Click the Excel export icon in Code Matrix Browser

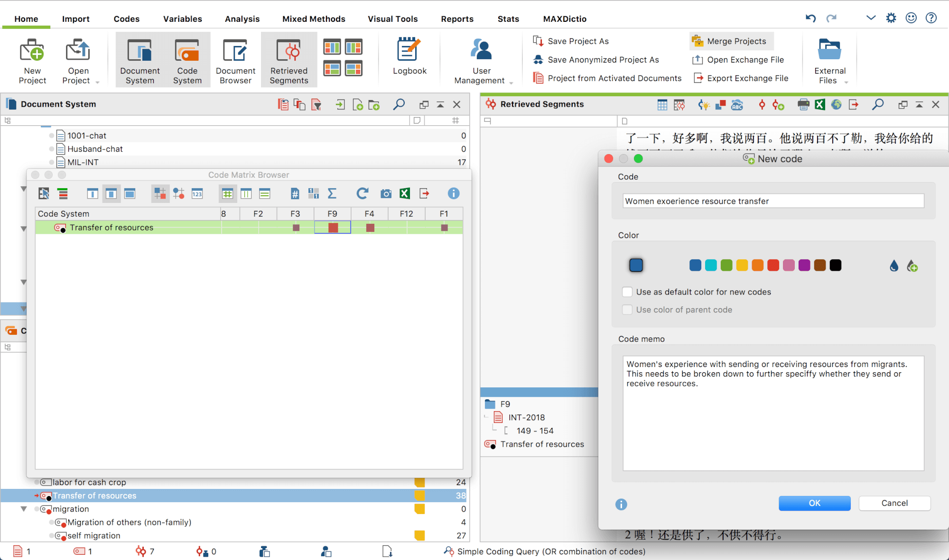coord(405,193)
